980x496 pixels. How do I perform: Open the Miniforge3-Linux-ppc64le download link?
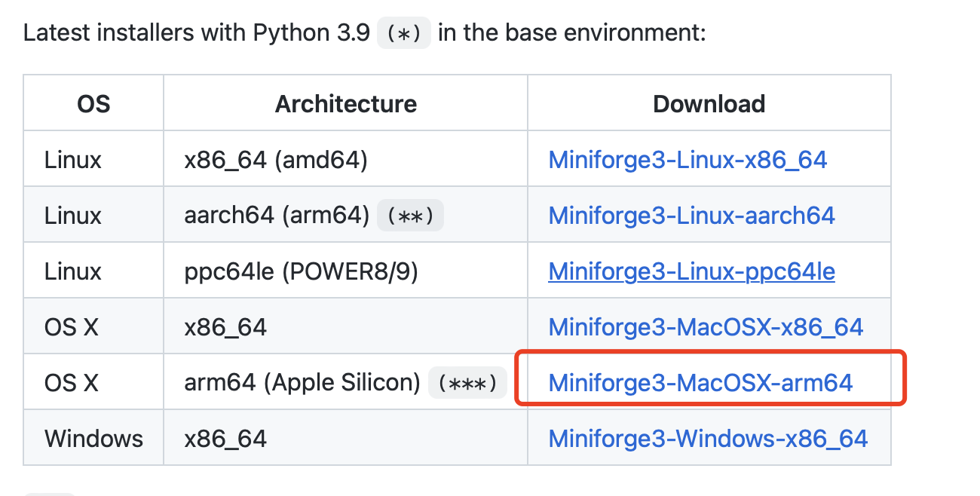691,271
